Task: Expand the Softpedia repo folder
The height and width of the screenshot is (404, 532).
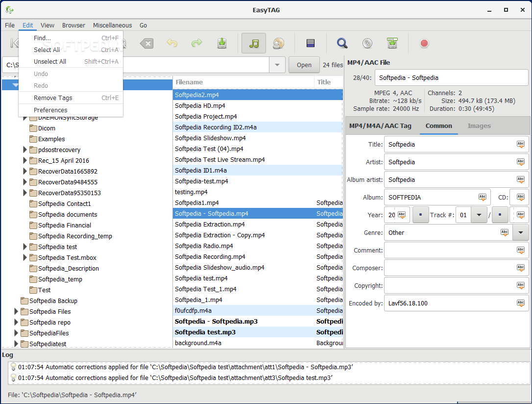Action: [x=16, y=322]
